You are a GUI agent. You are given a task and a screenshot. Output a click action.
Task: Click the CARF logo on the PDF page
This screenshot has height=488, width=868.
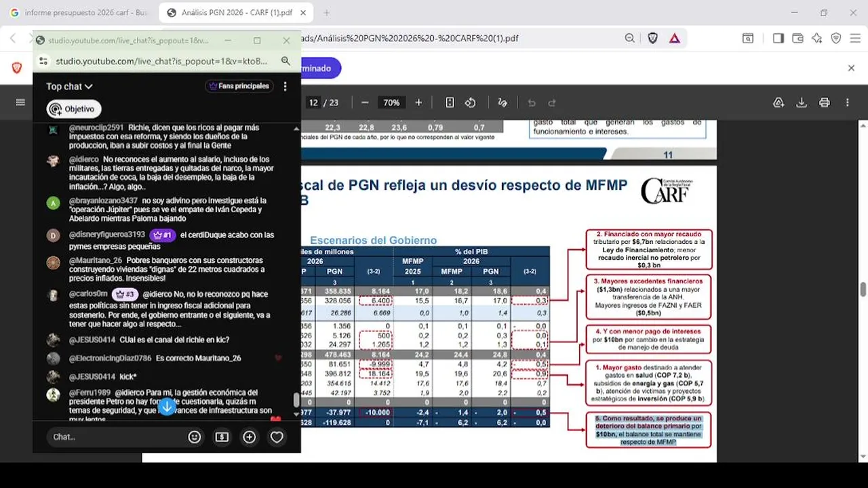point(665,191)
